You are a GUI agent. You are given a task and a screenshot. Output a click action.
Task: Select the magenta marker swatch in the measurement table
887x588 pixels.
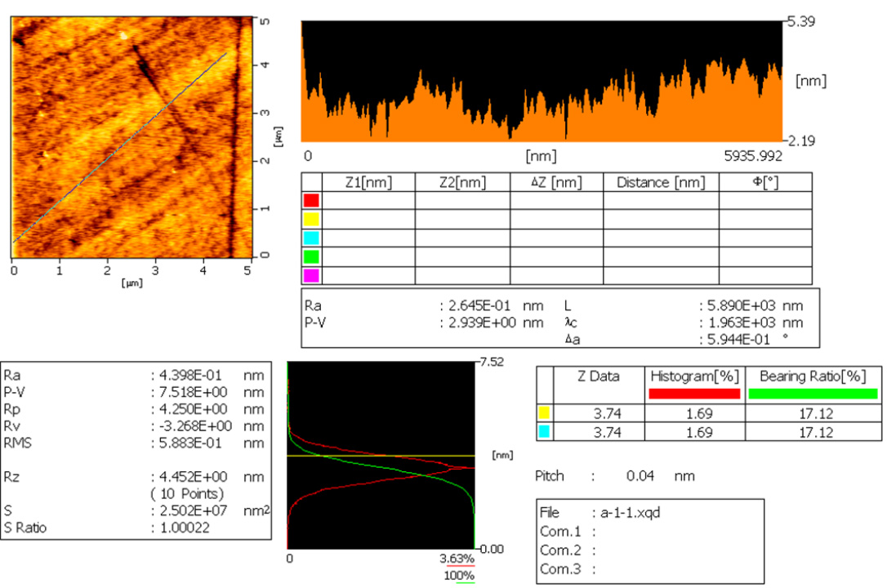pyautogui.click(x=311, y=275)
